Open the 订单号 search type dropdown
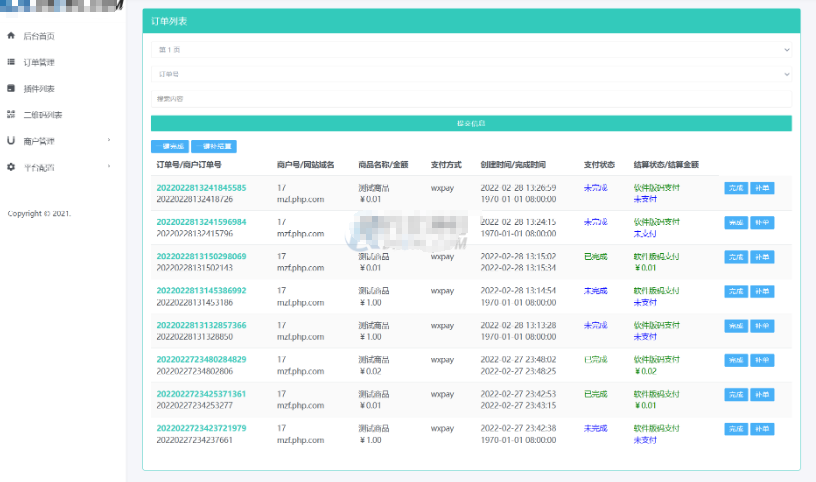Image resolution: width=816 pixels, height=482 pixels. pyautogui.click(x=471, y=74)
